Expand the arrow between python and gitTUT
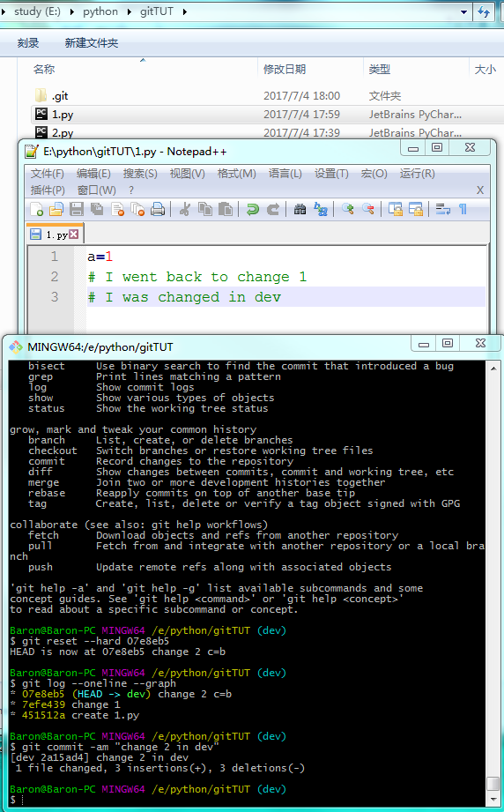 pos(130,11)
